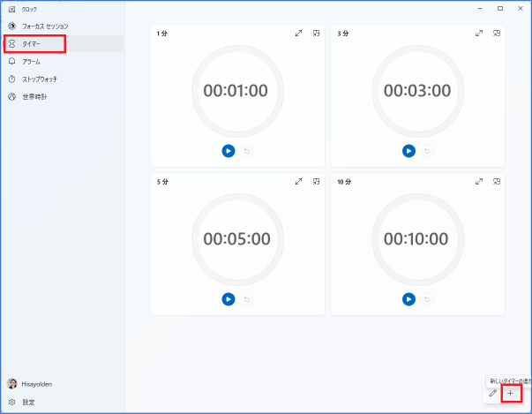The height and width of the screenshot is (414, 532).
Task: Expand the 10 minute timer to full view
Action: coord(479,182)
